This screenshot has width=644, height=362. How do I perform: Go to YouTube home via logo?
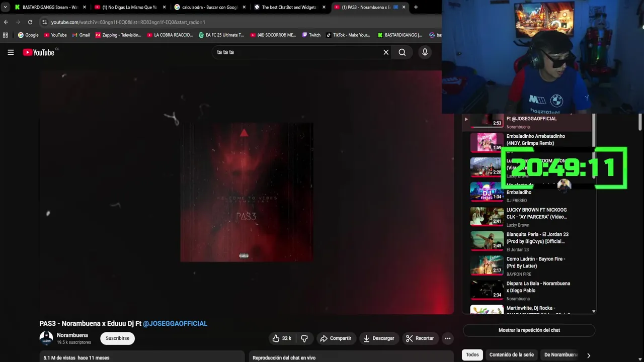[x=39, y=52]
